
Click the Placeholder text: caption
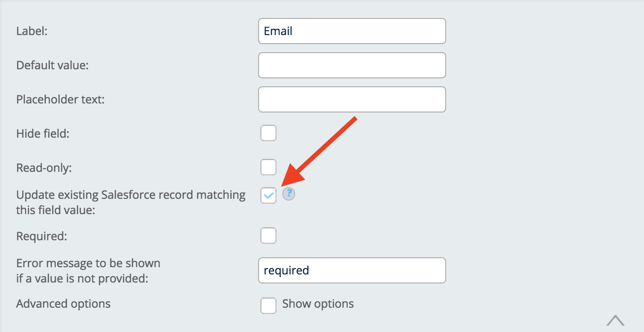click(x=60, y=99)
